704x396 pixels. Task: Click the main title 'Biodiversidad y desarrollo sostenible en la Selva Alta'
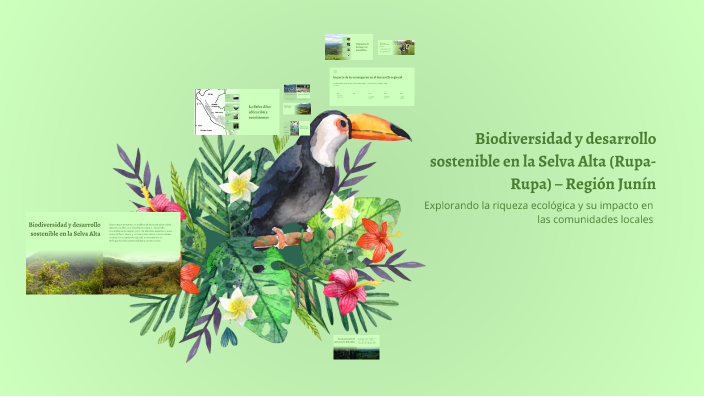click(x=542, y=161)
